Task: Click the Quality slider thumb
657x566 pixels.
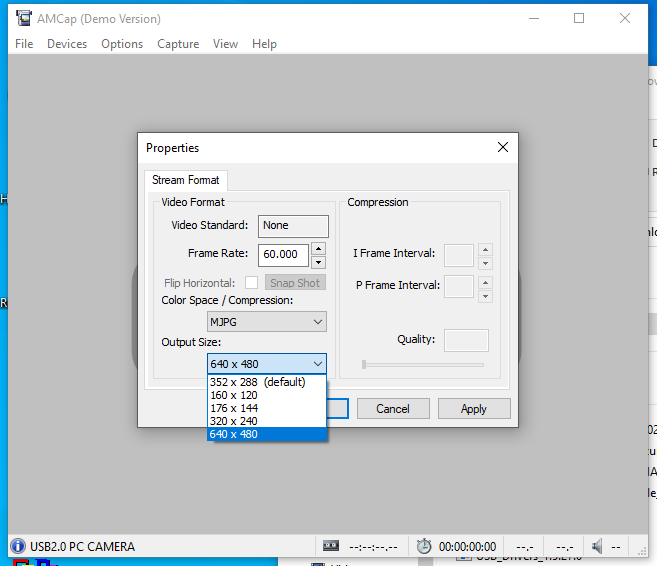Action: coord(364,364)
